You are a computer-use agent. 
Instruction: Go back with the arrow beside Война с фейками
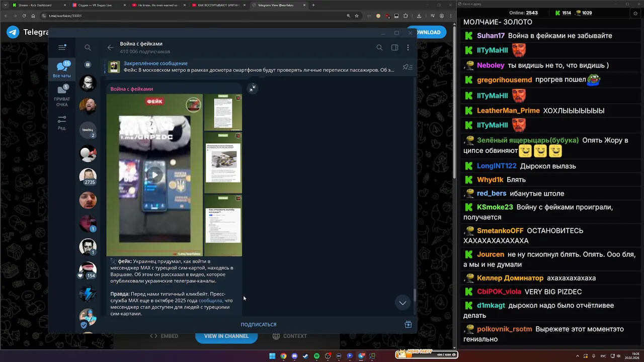pyautogui.click(x=110, y=47)
